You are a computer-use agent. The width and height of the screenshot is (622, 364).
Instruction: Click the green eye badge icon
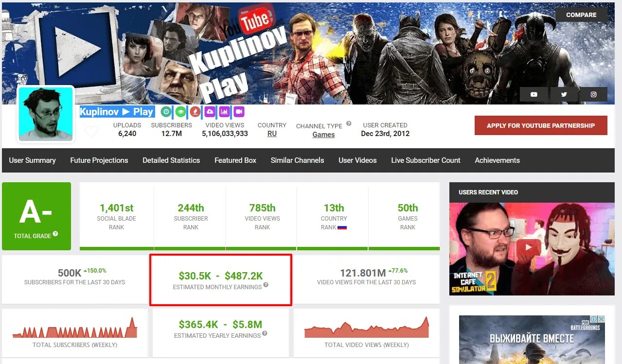[x=180, y=112]
